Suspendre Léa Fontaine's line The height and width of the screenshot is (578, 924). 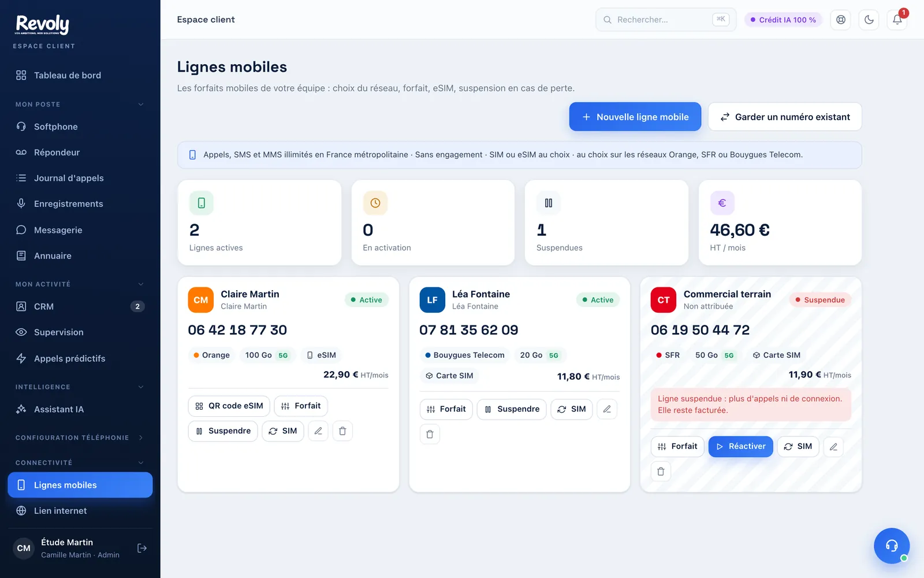click(x=512, y=409)
